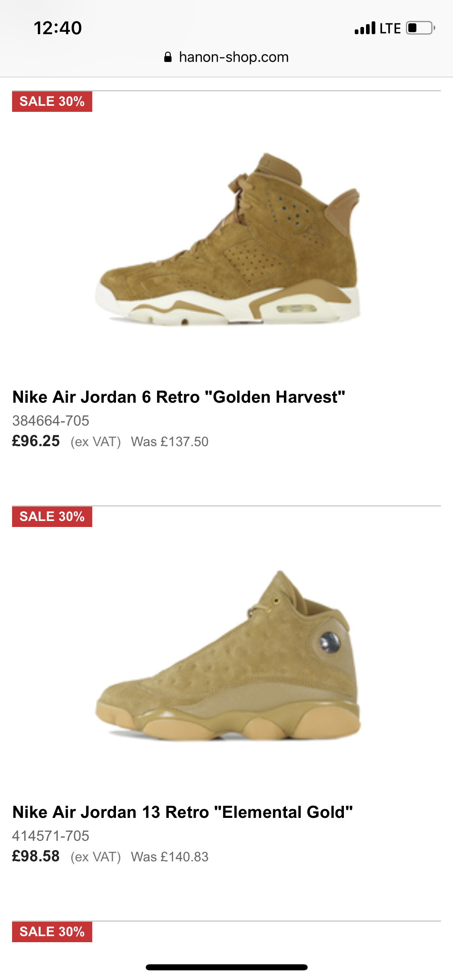Image resolution: width=453 pixels, height=980 pixels.
Task: Tap the £98.58 sale price
Action: point(36,856)
